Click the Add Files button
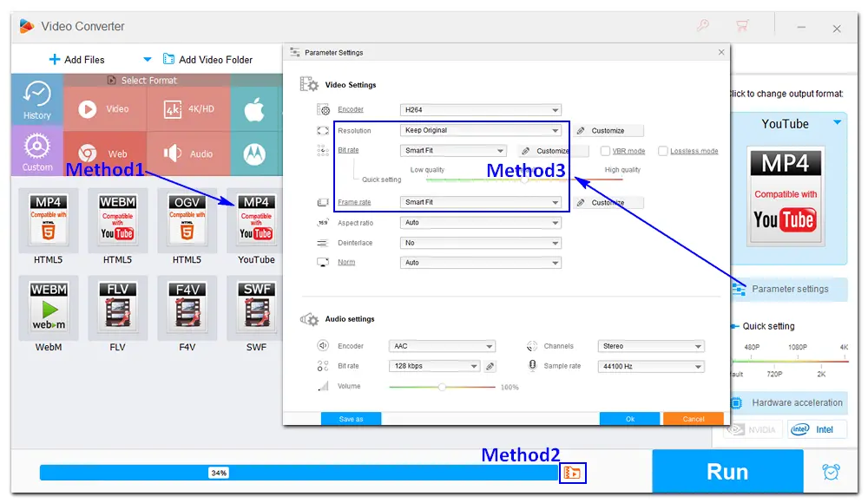Image resolution: width=868 pixels, height=503 pixels. point(76,60)
